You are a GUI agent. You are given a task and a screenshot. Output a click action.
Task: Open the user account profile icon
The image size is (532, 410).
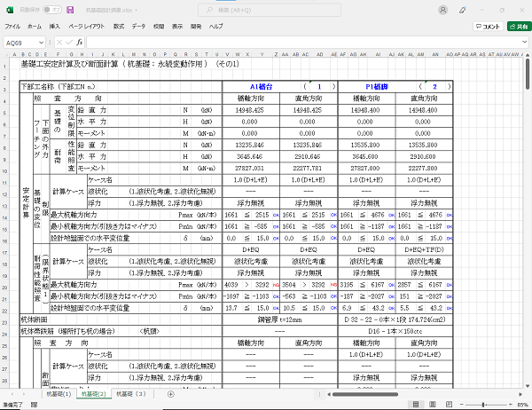(x=442, y=10)
